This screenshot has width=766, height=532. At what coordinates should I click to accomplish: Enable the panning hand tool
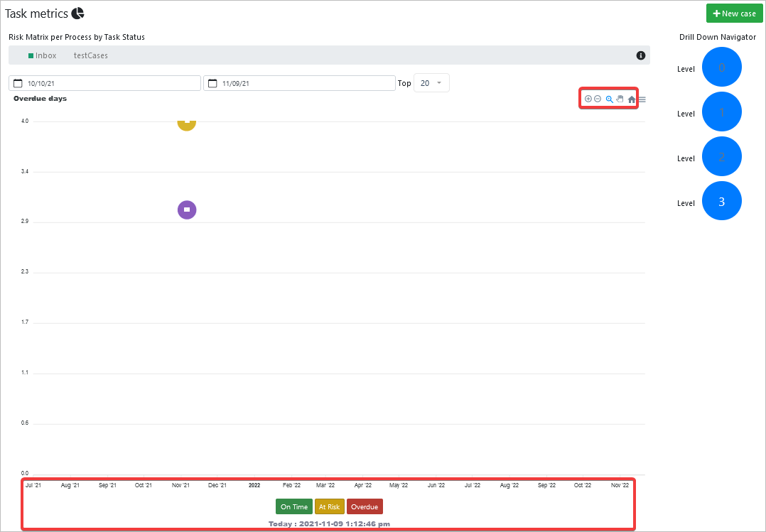pos(620,99)
